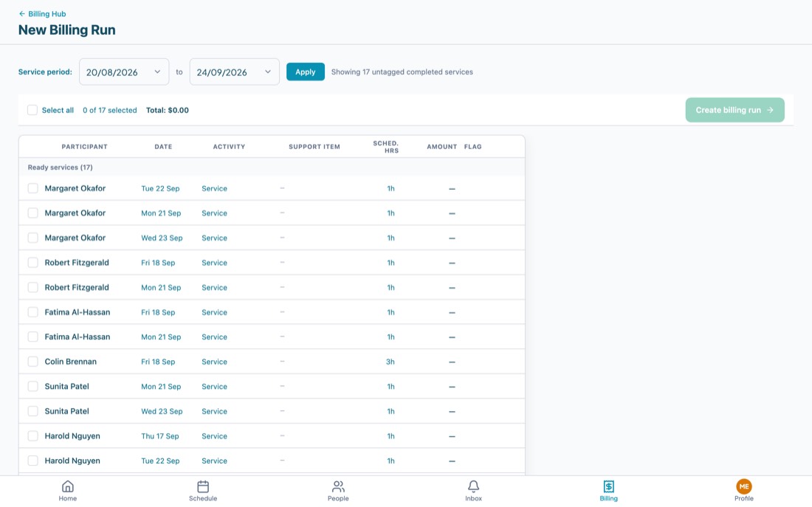Check Fatima Al-Hassan Mon 21 Sep row

(32, 337)
